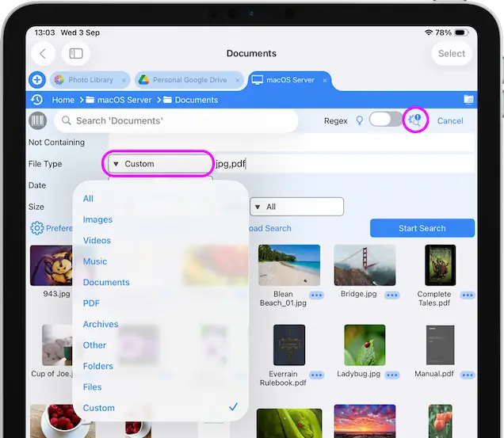Click the advanced search filter icon
This screenshot has width=504, height=438.
[x=414, y=120]
